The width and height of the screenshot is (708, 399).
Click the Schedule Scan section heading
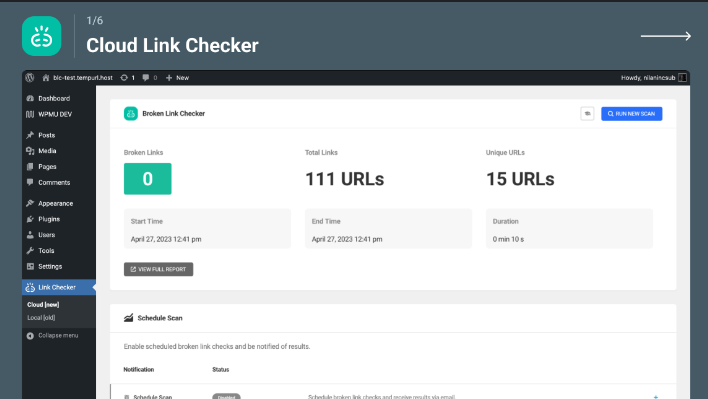pyautogui.click(x=160, y=318)
